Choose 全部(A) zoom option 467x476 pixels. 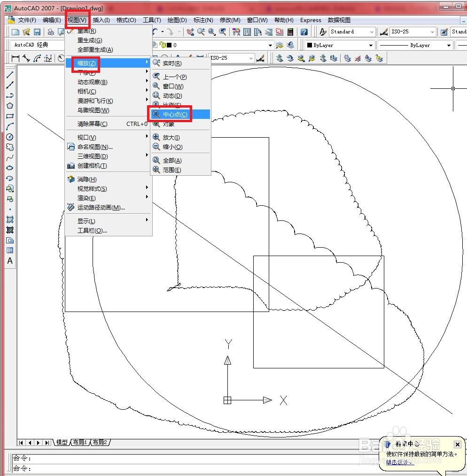click(180, 160)
